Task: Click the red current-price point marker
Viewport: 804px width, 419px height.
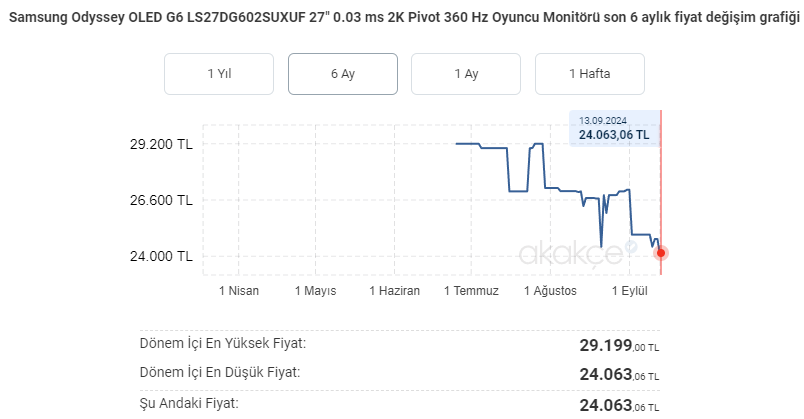Action: click(x=661, y=252)
